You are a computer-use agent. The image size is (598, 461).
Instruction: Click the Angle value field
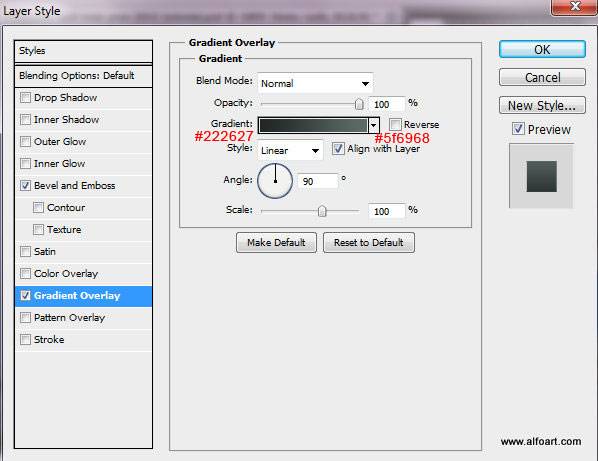point(318,181)
